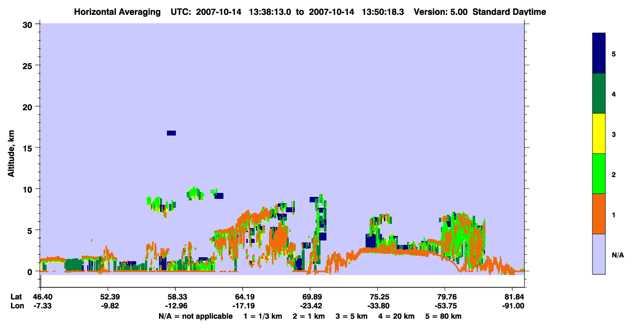Click the dark blue level 5 legend swatch
This screenshot has height=330, width=644.
point(599,53)
